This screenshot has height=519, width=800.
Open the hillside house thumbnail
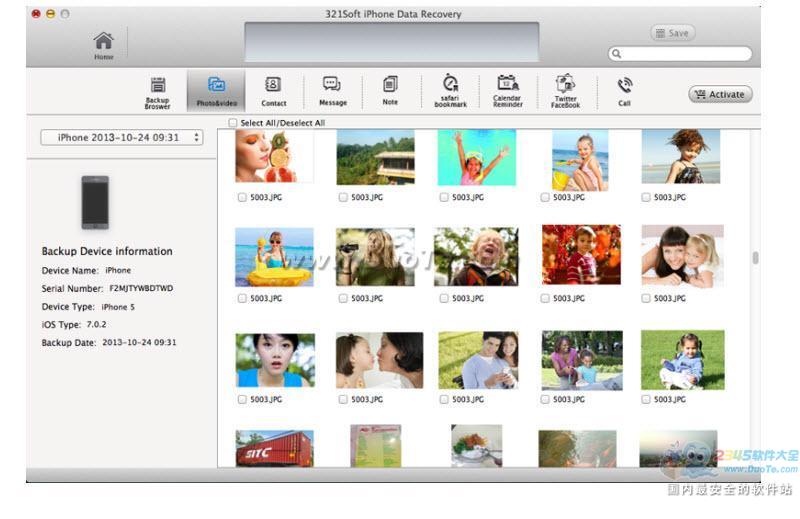376,157
